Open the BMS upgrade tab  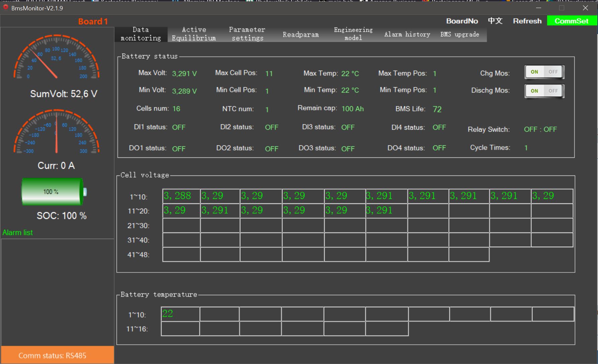[459, 34]
